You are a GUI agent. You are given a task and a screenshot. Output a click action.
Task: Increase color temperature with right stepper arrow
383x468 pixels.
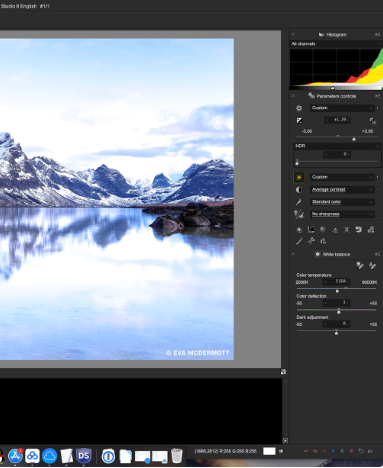[348, 282]
